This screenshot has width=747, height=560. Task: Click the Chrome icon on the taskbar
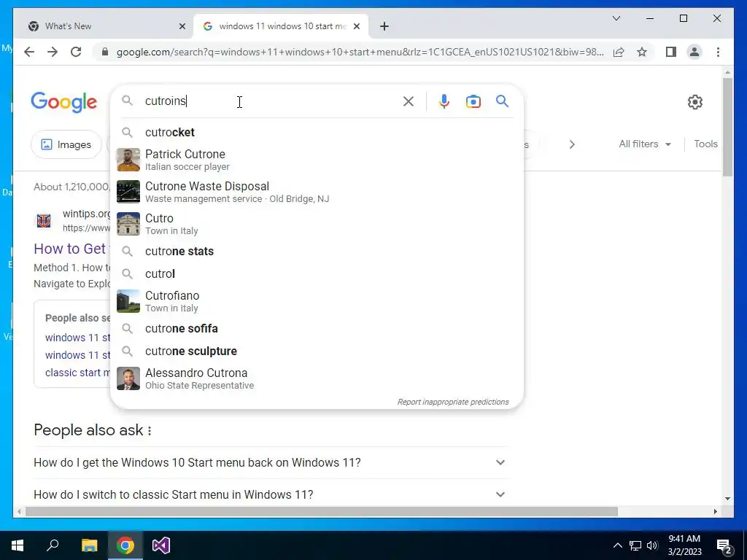pos(125,545)
